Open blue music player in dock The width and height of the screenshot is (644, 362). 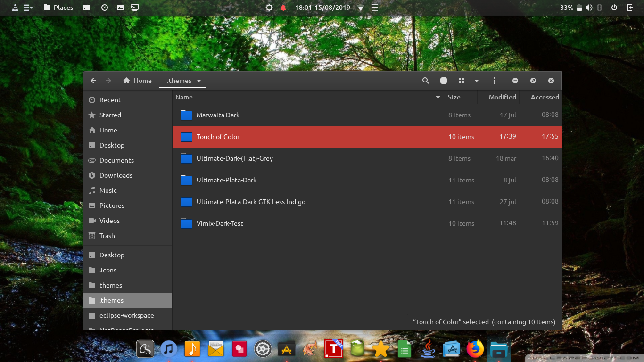coord(169,349)
